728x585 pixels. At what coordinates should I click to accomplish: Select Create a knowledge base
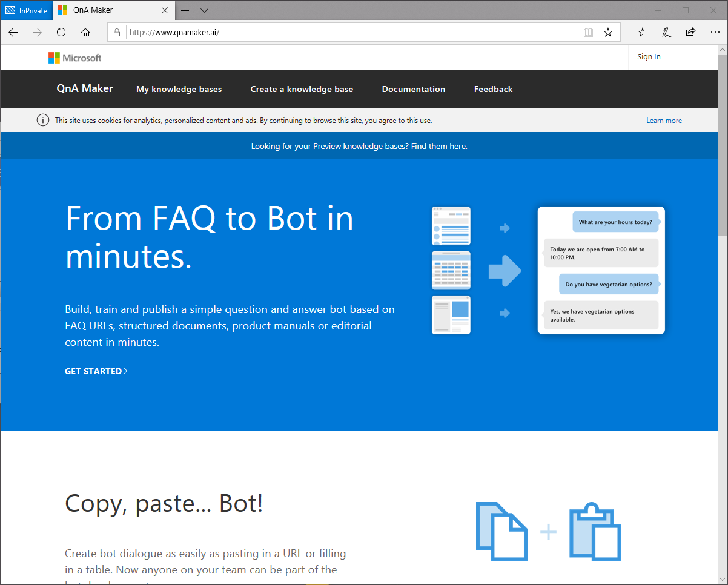pyautogui.click(x=302, y=89)
